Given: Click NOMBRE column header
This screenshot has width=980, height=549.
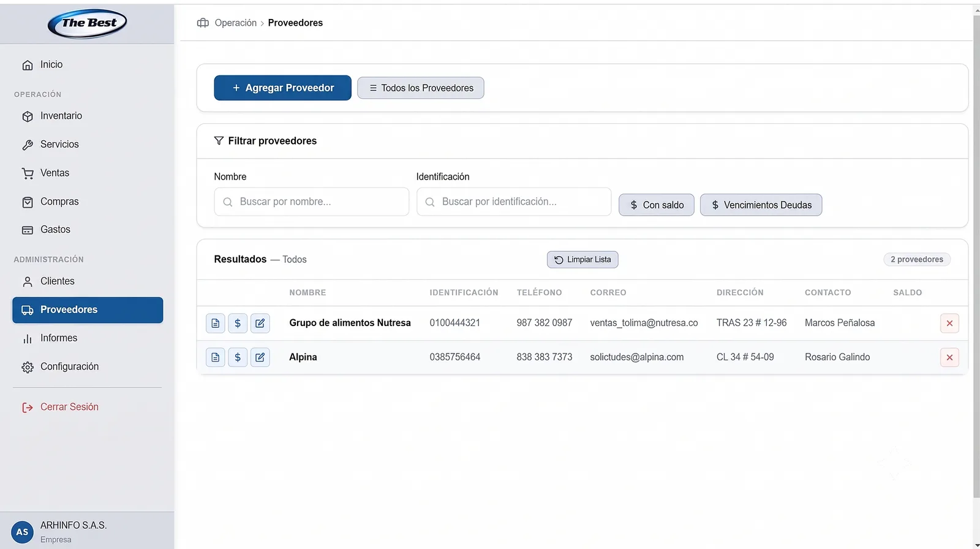Looking at the screenshot, I should point(307,293).
